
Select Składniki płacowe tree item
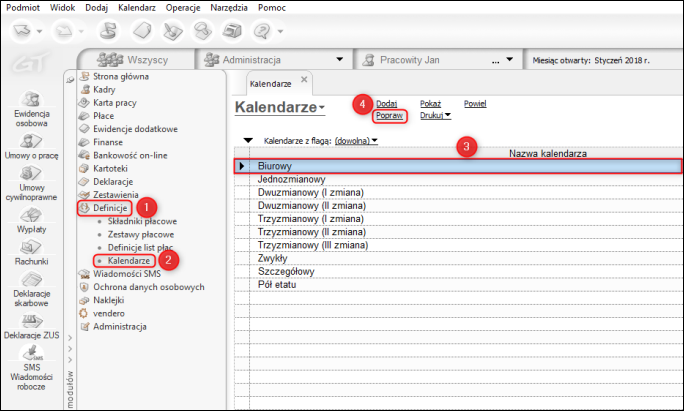point(142,221)
